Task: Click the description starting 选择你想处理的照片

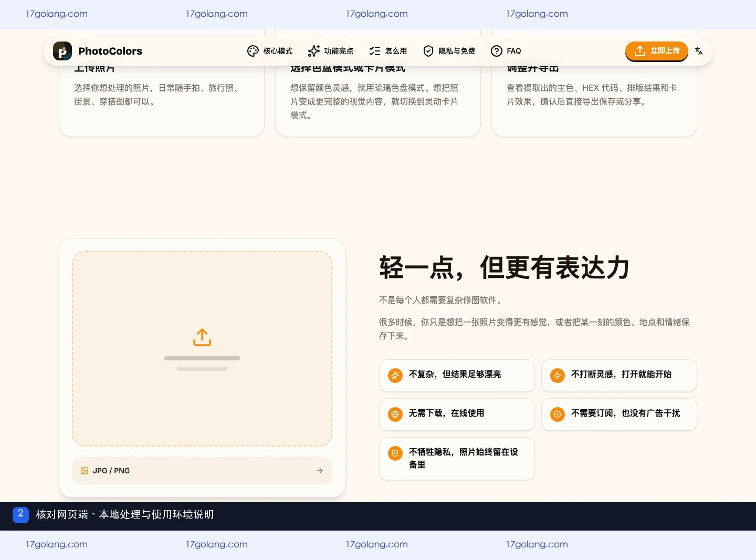Action: coord(158,95)
